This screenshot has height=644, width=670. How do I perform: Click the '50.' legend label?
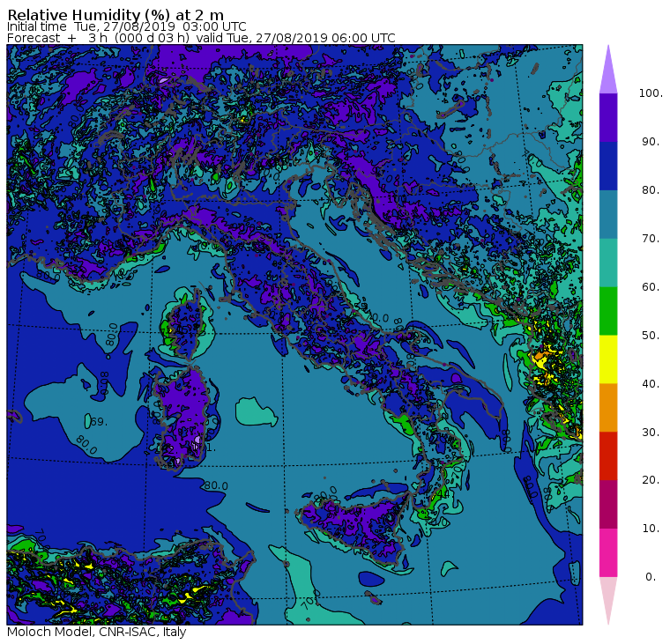coord(651,336)
